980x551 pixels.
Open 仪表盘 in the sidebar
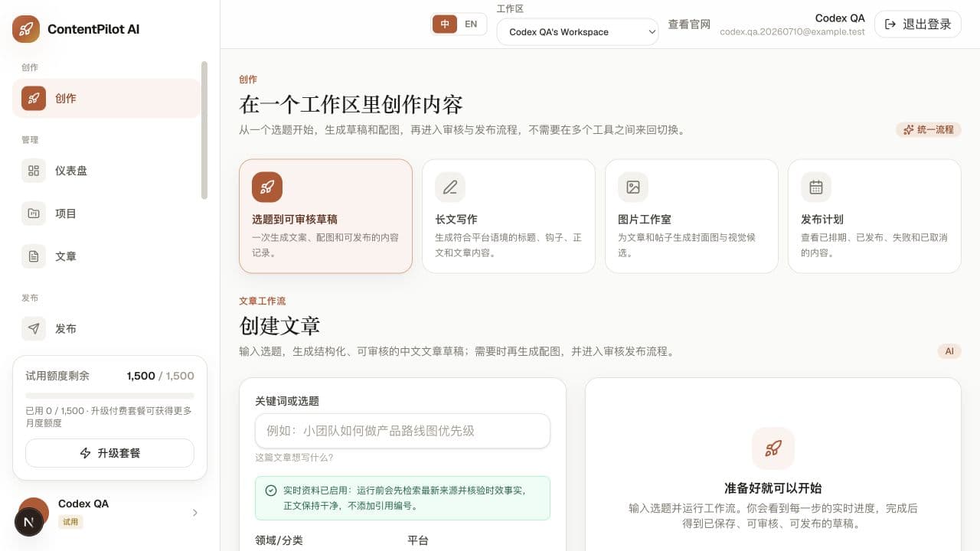106,171
